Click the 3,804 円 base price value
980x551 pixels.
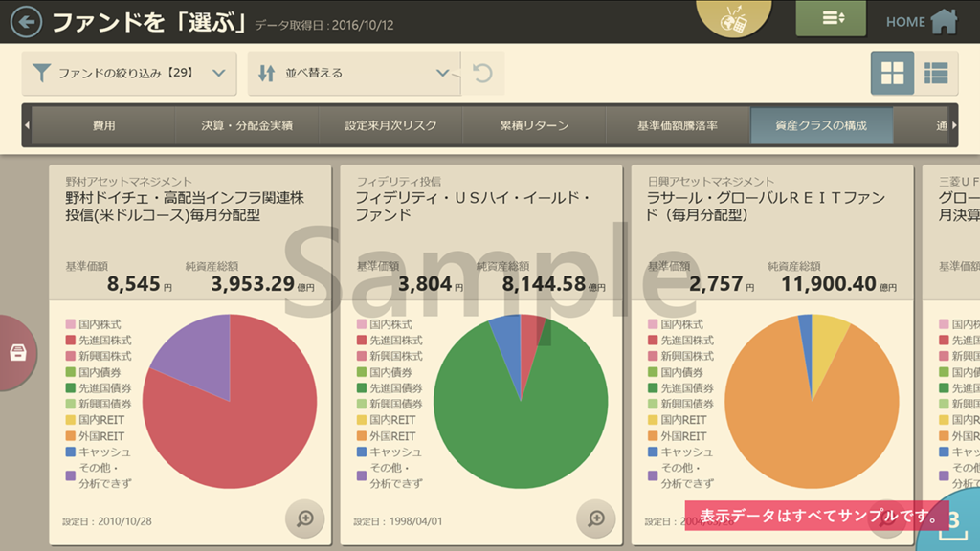click(x=431, y=283)
